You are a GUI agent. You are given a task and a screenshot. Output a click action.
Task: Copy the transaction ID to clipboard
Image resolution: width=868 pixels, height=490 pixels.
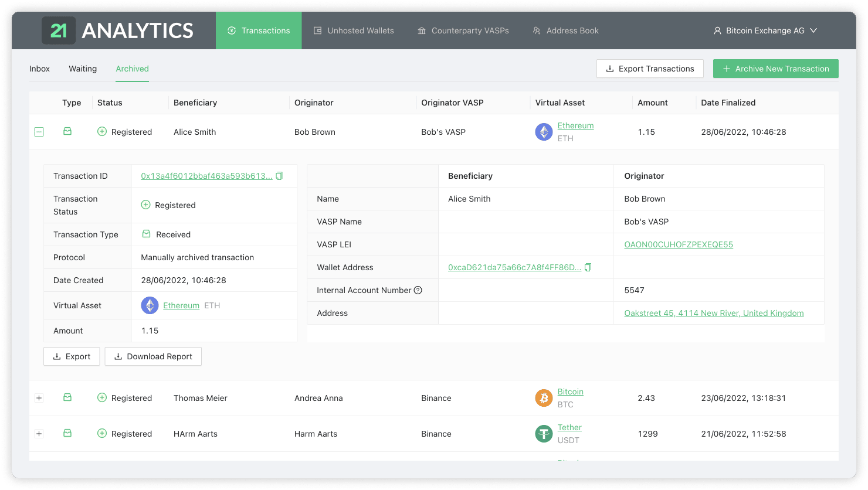click(x=279, y=176)
